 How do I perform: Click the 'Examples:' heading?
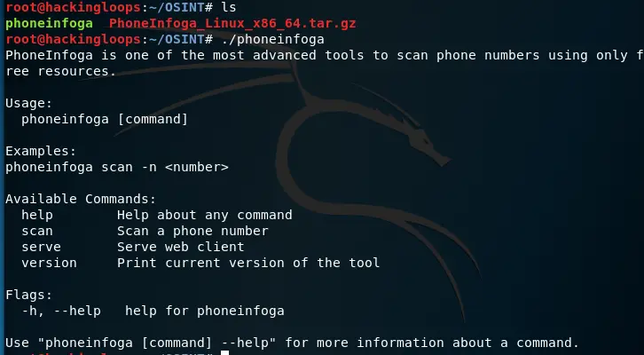(41, 151)
